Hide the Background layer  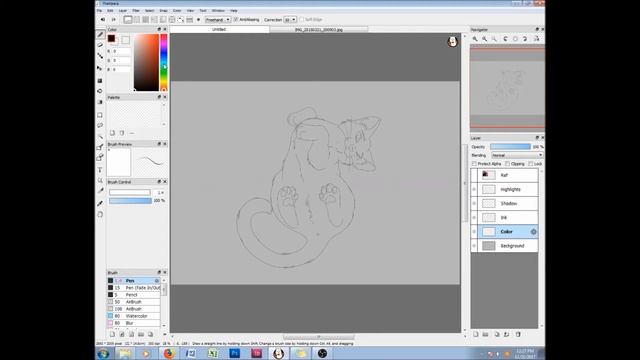point(474,246)
